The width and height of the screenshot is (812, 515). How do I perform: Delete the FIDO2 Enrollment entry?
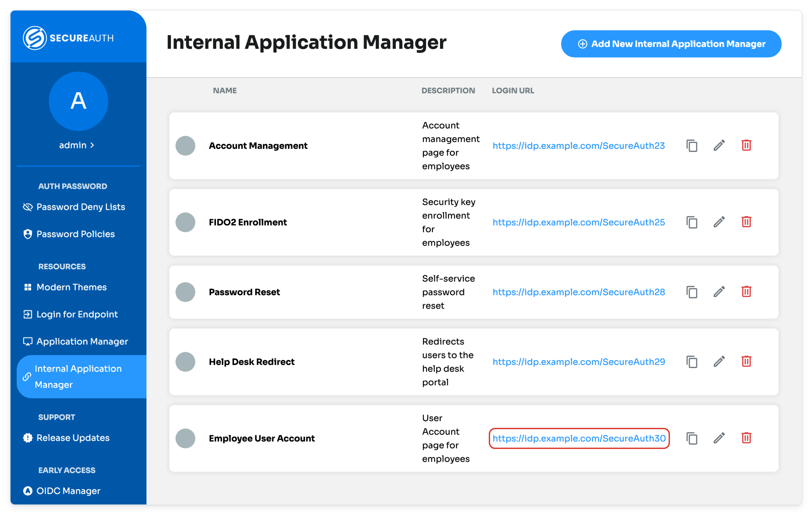[x=746, y=222]
